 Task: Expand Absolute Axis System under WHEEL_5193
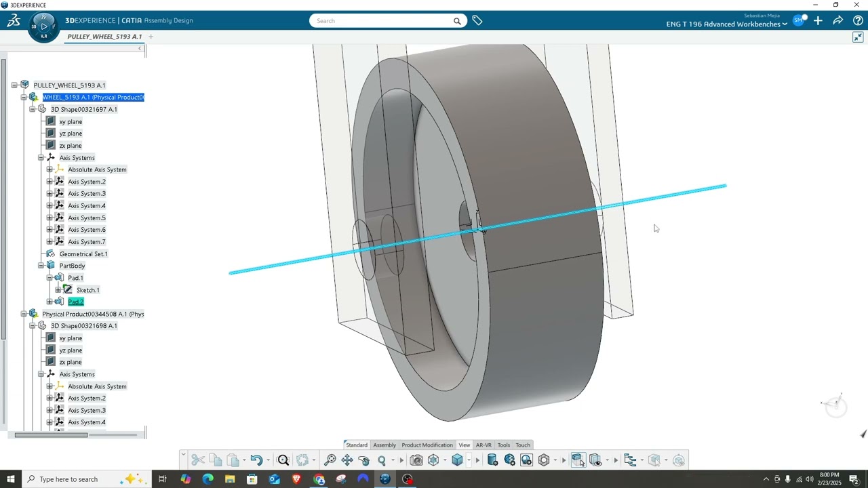50,169
